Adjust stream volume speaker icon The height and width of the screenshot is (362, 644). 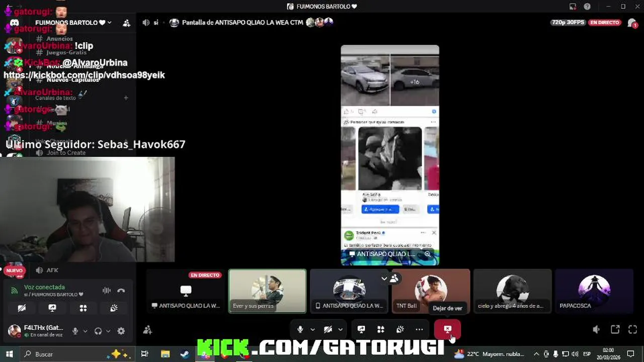pyautogui.click(x=596, y=329)
